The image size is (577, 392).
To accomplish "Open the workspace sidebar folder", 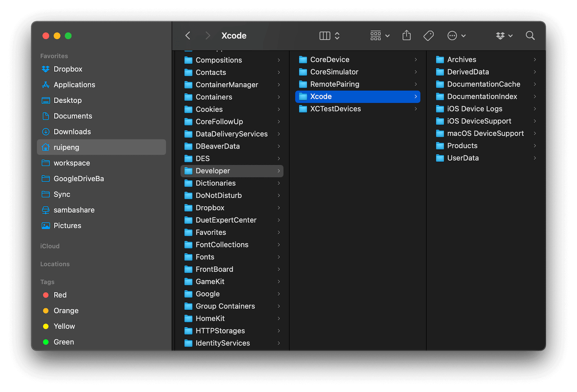I will 101,163.
